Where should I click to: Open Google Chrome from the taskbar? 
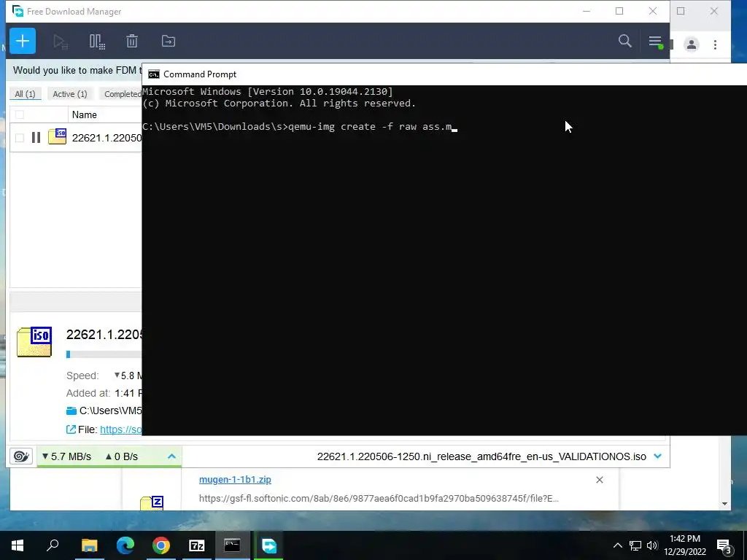click(161, 545)
